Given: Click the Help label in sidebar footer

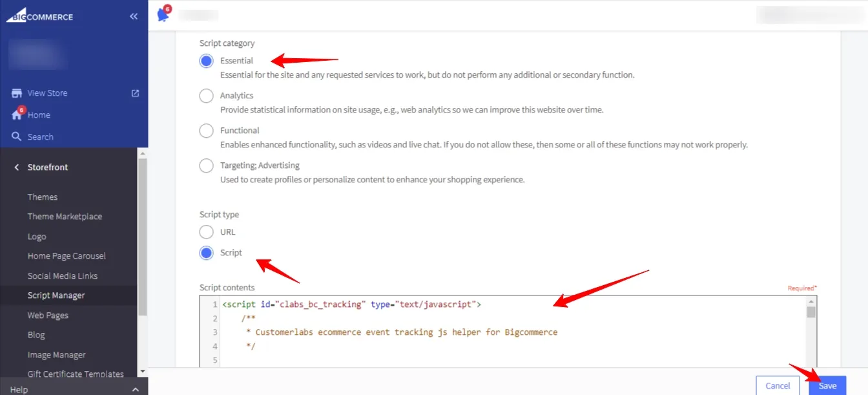Looking at the screenshot, I should point(19,390).
